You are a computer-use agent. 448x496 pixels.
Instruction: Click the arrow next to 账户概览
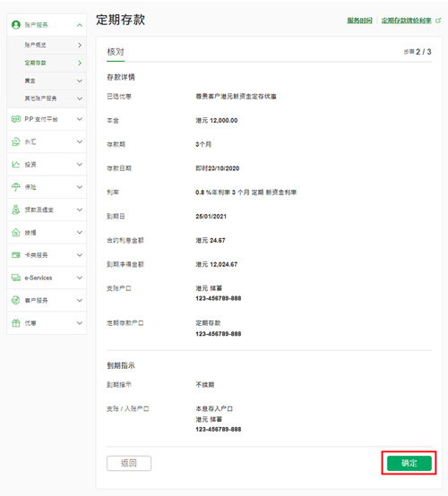pyautogui.click(x=80, y=46)
